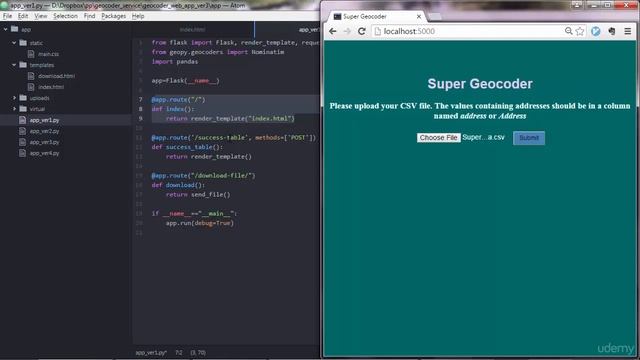The height and width of the screenshot is (360, 640).
Task: Click line number 7 in the gutter
Action: (140, 100)
